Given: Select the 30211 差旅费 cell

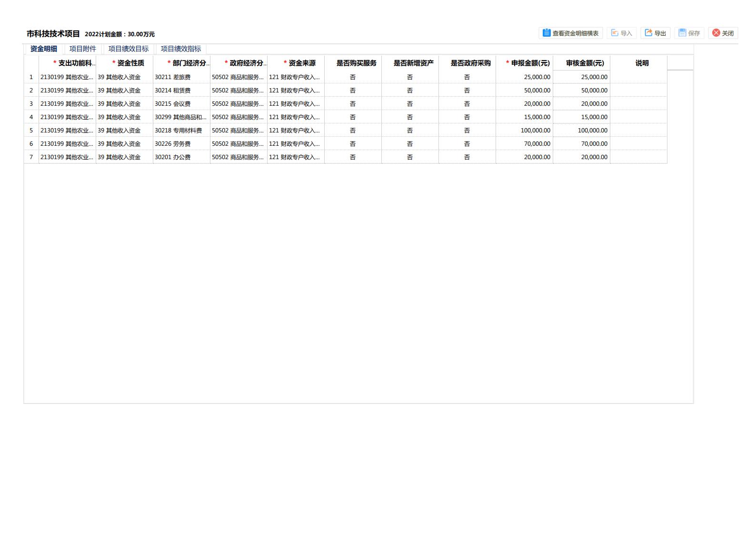Looking at the screenshot, I should coord(181,77).
